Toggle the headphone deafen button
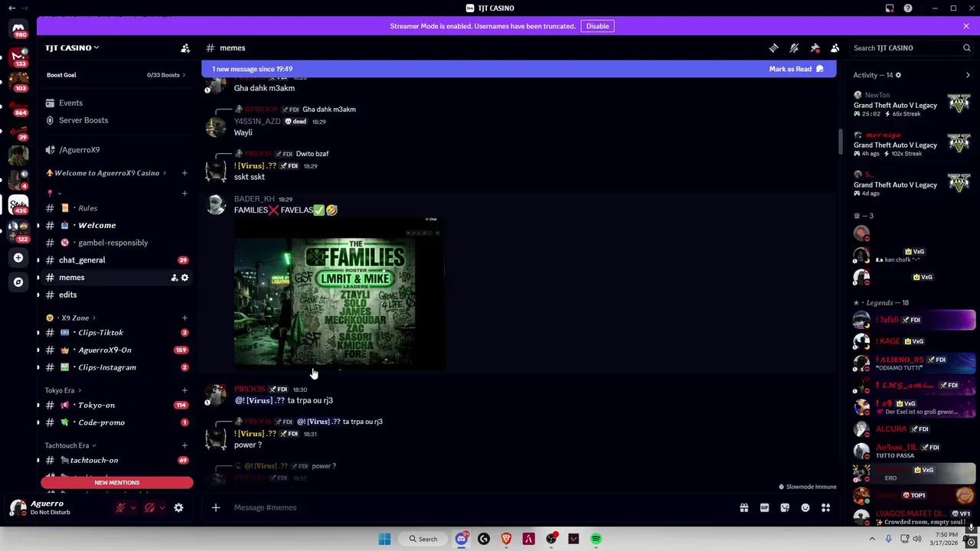The height and width of the screenshot is (551, 980). point(149,507)
